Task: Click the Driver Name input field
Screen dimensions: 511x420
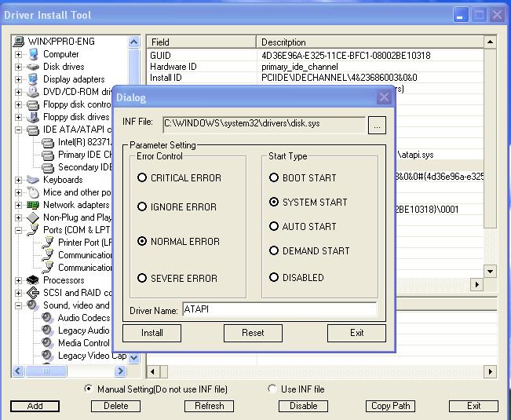Action: [279, 309]
